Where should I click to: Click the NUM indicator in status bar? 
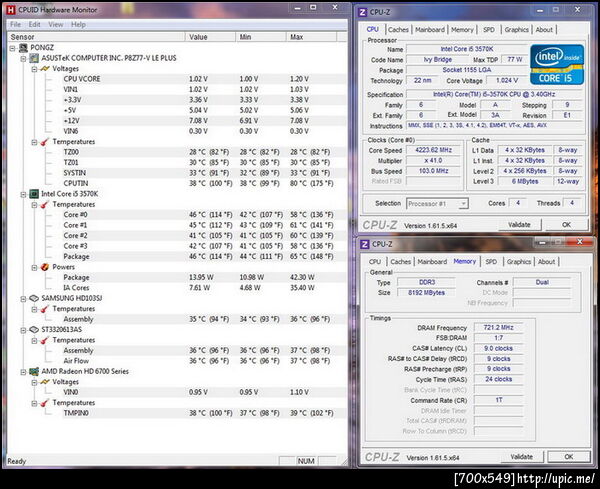pyautogui.click(x=306, y=461)
